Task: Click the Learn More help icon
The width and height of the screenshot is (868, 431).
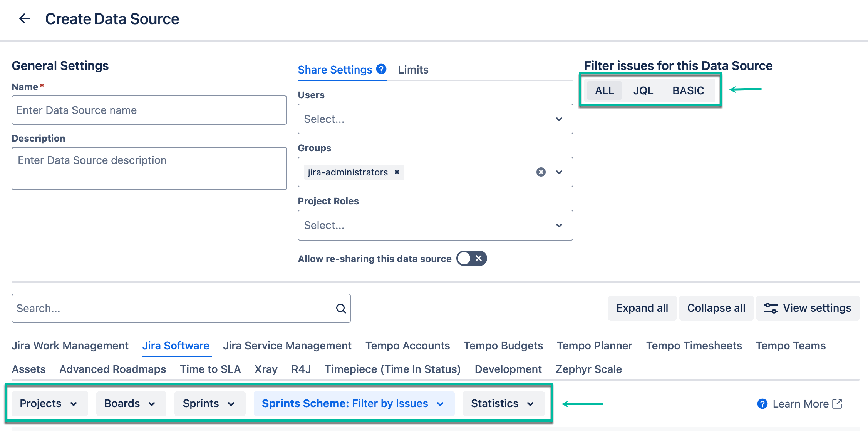Action: [762, 404]
